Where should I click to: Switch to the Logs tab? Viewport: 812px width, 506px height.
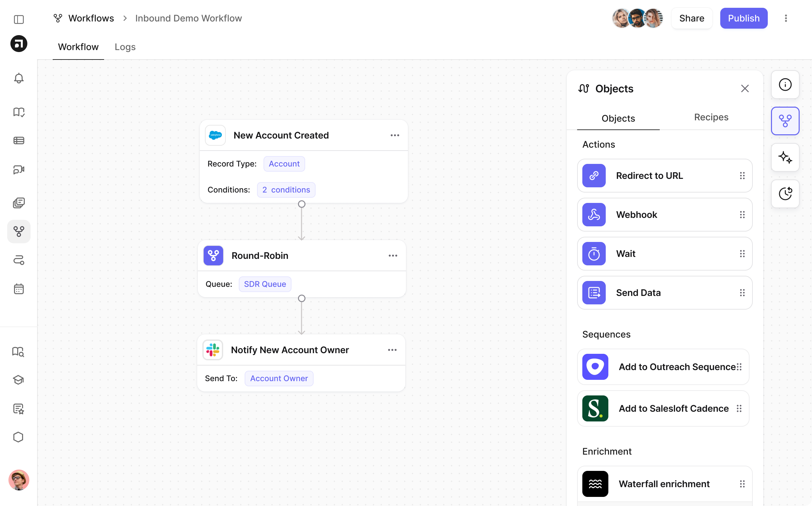(125, 47)
